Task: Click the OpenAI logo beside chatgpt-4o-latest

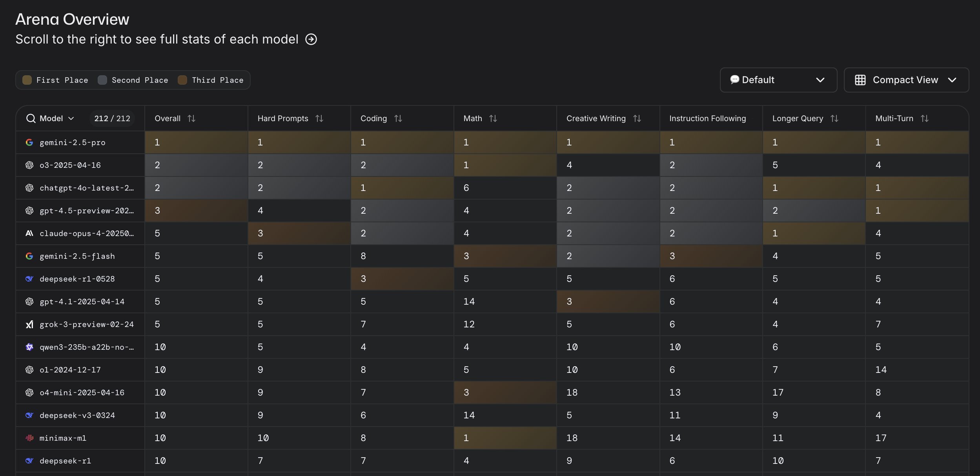Action: tap(29, 188)
